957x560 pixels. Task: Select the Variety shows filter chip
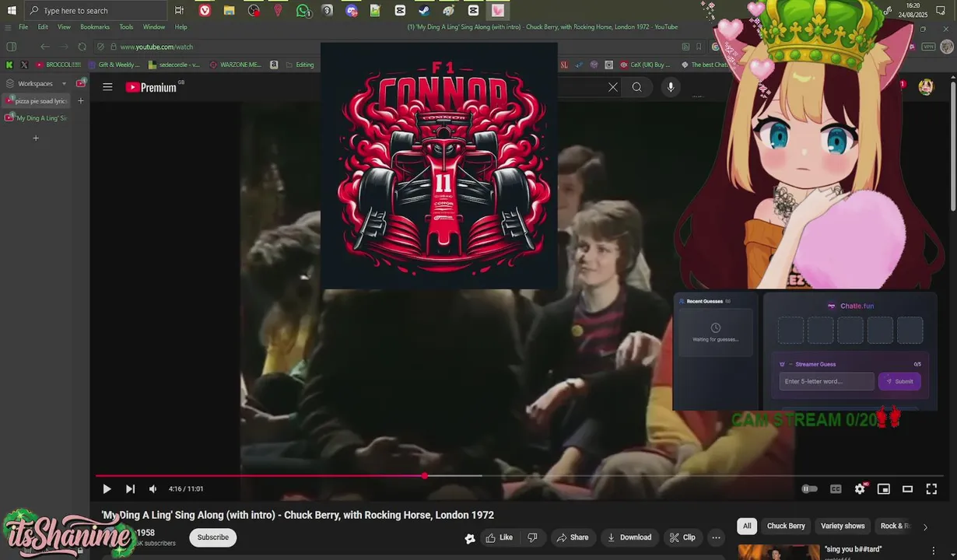click(843, 526)
